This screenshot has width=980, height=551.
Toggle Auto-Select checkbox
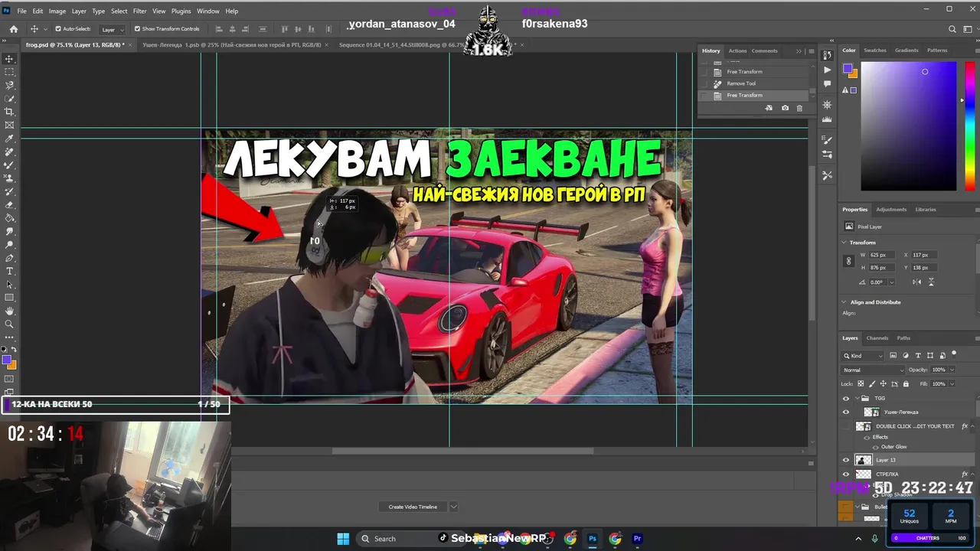coord(58,29)
